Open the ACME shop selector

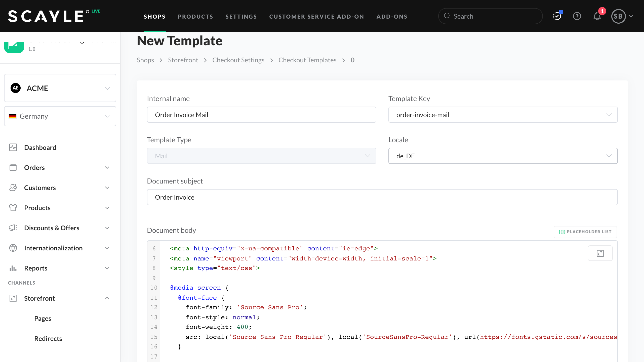[60, 88]
